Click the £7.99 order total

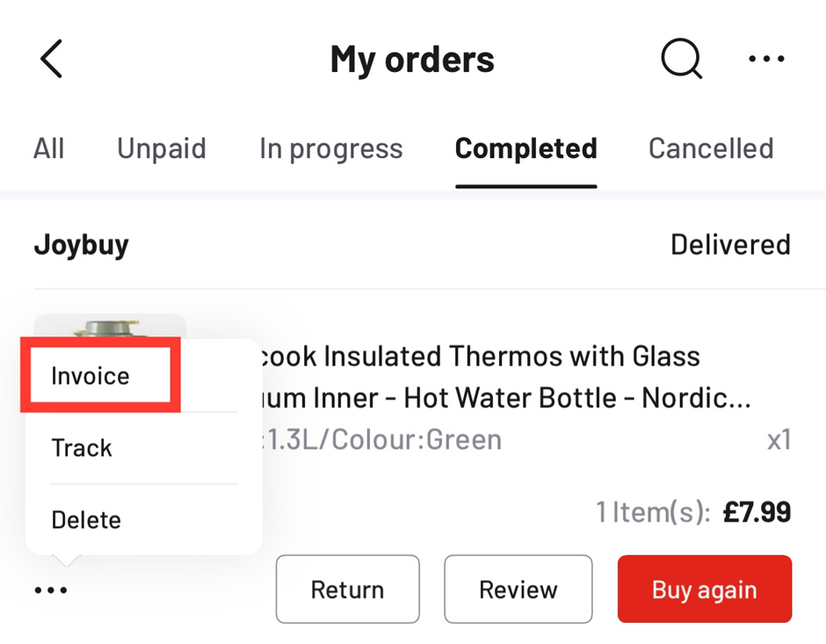[757, 512]
